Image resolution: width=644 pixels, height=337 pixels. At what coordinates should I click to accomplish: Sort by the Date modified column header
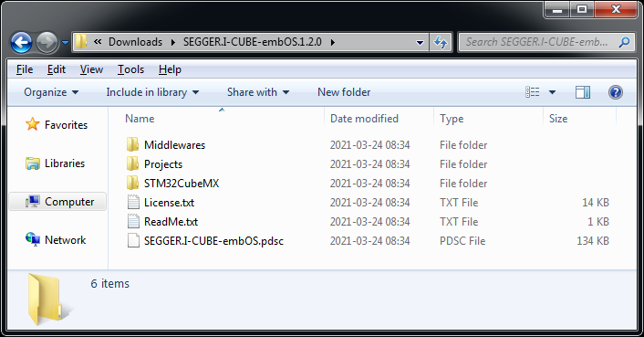point(364,119)
